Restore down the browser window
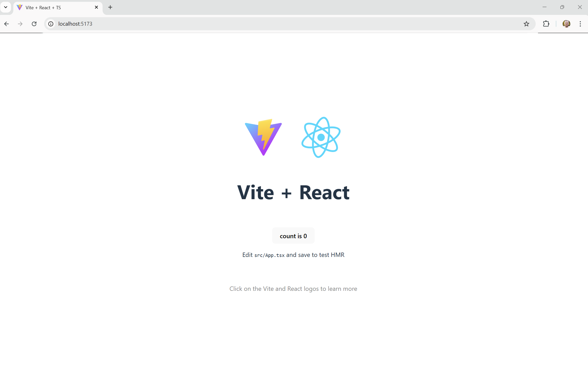Viewport: 588px width, 375px height. 562,7
